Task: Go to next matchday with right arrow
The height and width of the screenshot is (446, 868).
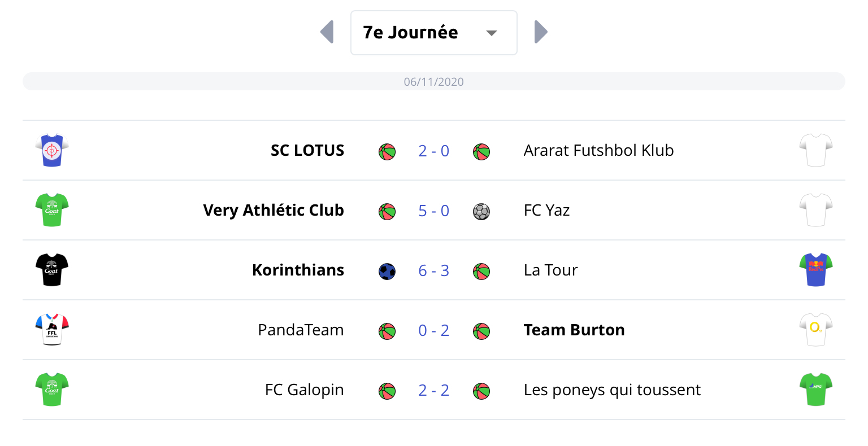Action: pyautogui.click(x=541, y=32)
